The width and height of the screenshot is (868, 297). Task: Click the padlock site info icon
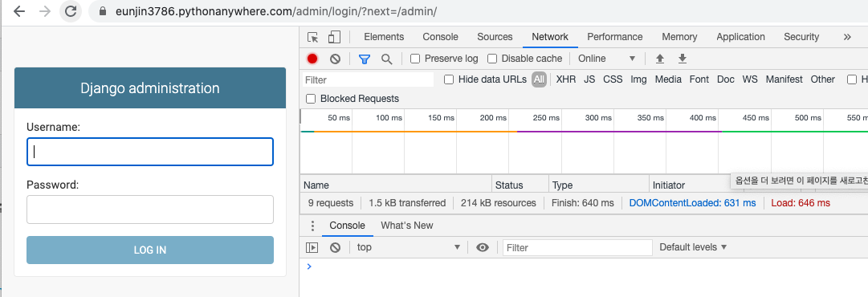[x=103, y=11]
